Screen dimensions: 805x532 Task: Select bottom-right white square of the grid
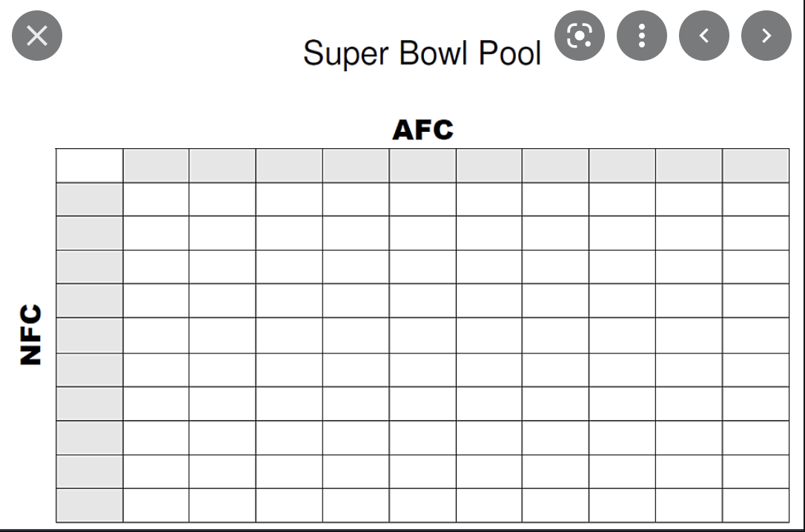756,505
